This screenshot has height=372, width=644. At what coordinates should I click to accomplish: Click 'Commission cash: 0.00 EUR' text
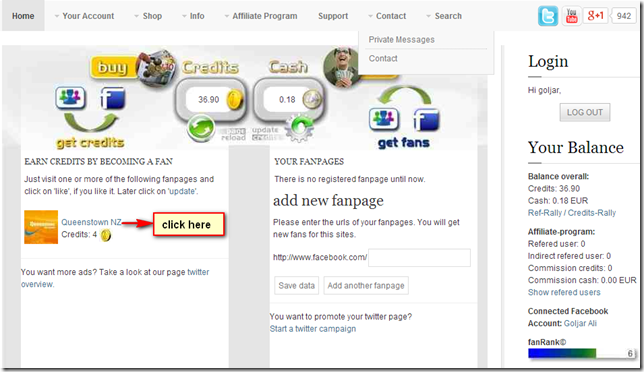582,280
